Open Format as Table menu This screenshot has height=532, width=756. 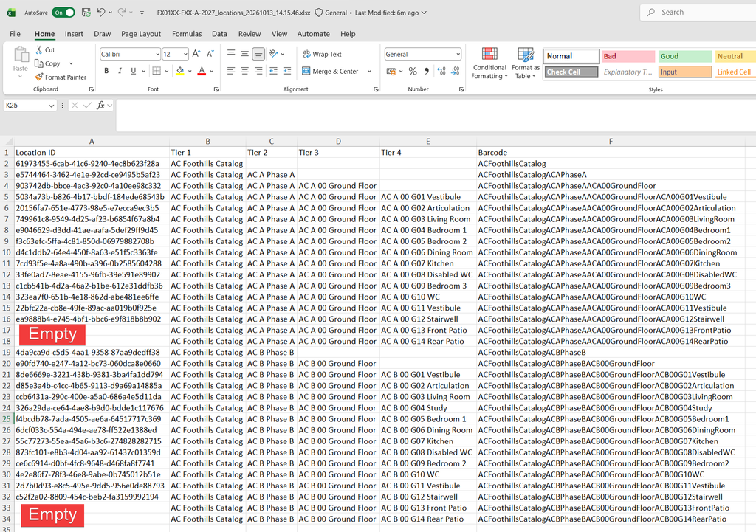coord(526,63)
